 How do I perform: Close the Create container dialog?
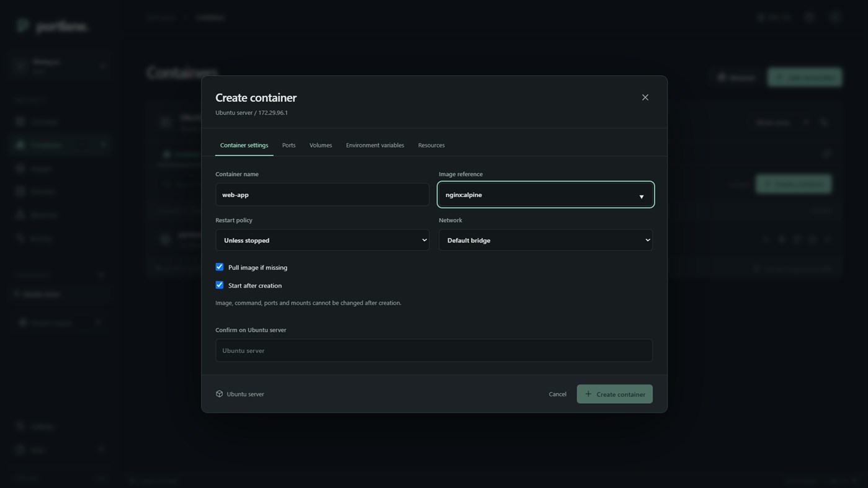coord(645,97)
